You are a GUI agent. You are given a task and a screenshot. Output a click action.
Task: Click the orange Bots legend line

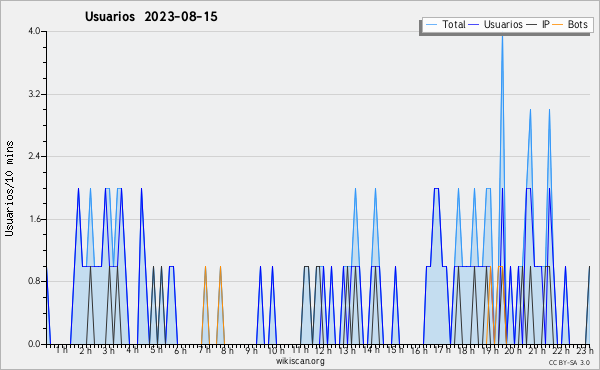[558, 25]
